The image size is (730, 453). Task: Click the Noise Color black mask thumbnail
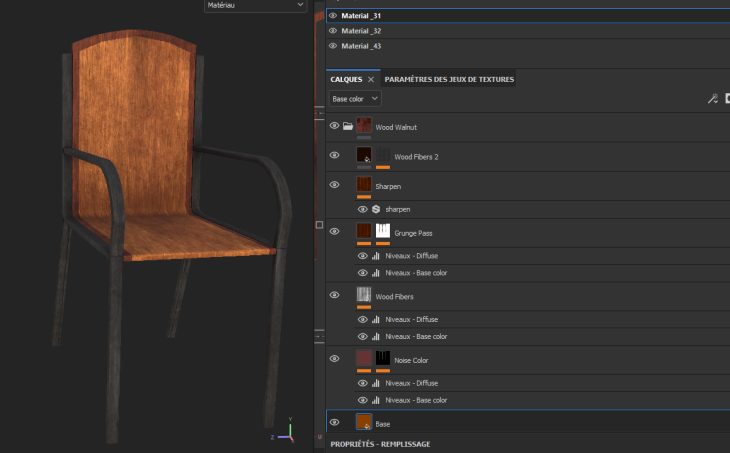[383, 359]
